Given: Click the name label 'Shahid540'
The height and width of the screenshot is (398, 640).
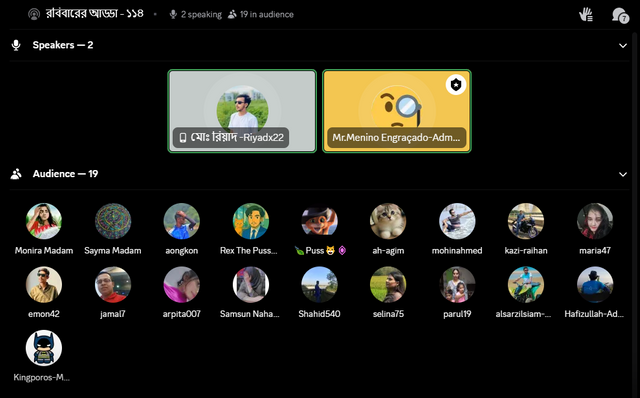Looking at the screenshot, I should coord(319,314).
